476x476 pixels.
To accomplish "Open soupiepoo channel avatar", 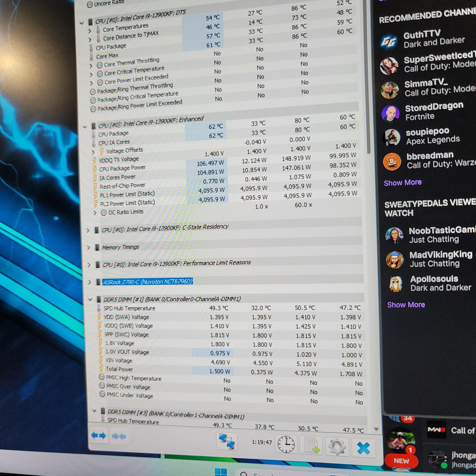I will pyautogui.click(x=392, y=138).
